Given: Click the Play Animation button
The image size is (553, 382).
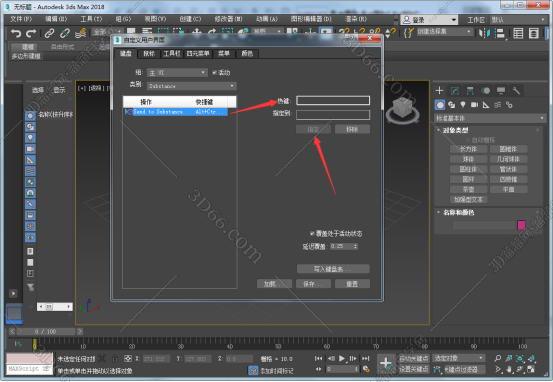Looking at the screenshot, I should coord(341,358).
